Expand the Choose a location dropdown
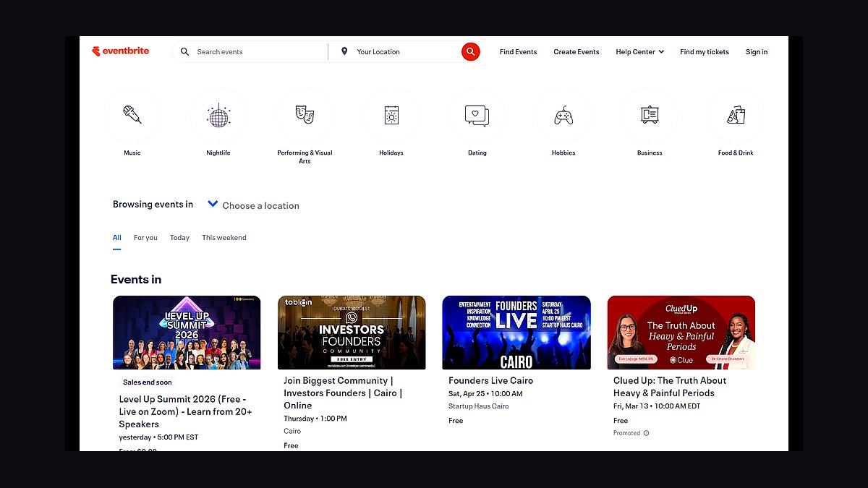The width and height of the screenshot is (868, 488). [253, 205]
